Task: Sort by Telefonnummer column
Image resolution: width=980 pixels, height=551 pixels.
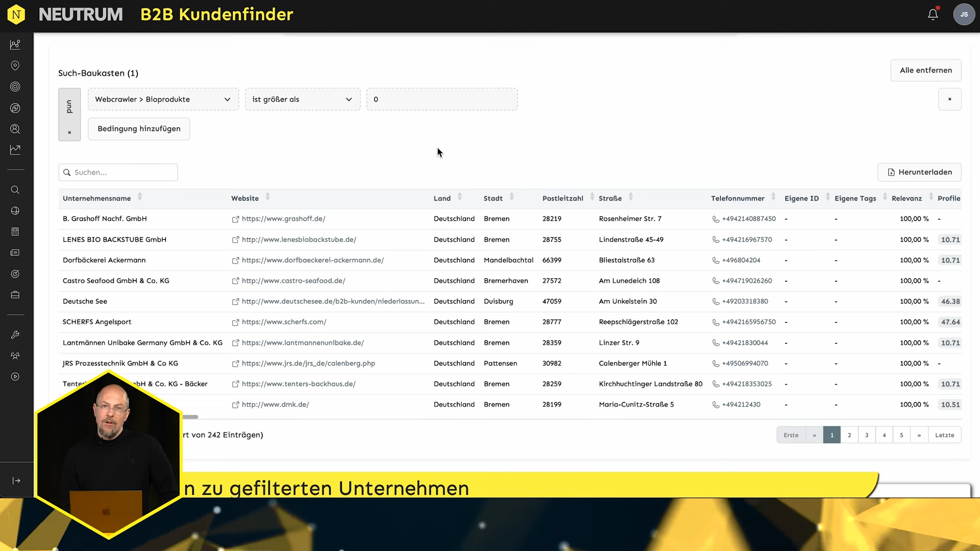Action: point(773,197)
